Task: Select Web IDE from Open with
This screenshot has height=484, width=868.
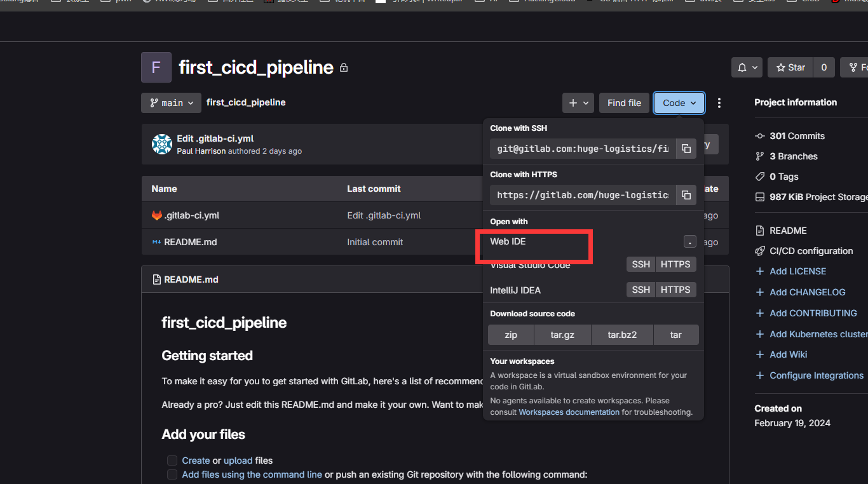Action: pos(508,242)
